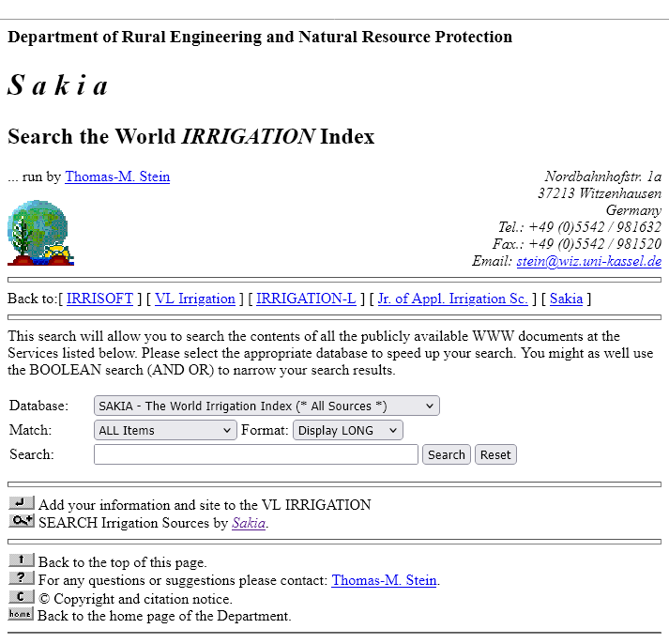This screenshot has width=669, height=644.
Task: Click the home icon for Department page
Action: coord(21,615)
